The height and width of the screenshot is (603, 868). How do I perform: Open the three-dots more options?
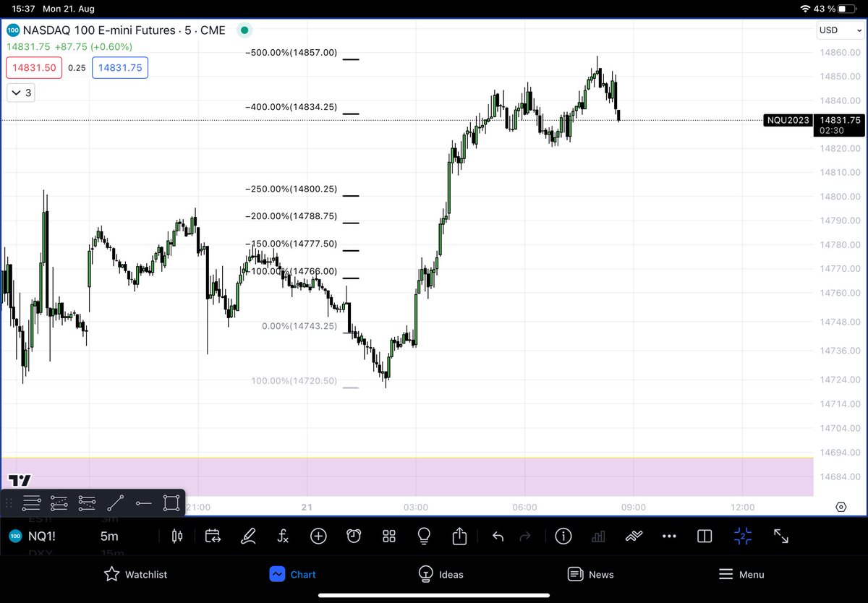[669, 536]
